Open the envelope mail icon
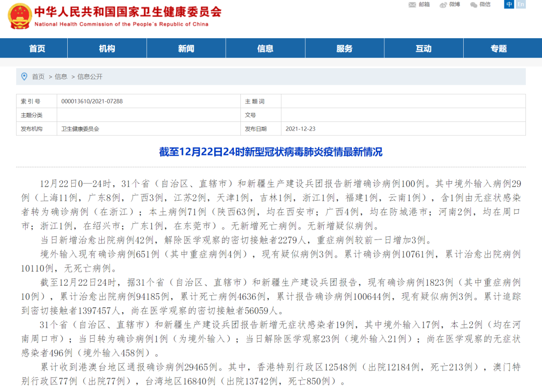The image size is (542, 392). 412,5
